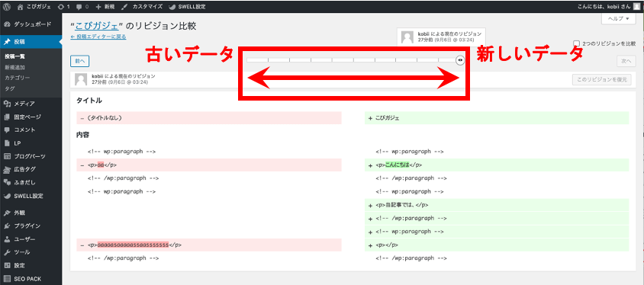This screenshot has width=644, height=285.
Task: Open ブログパーツ in the sidebar
Action: click(x=31, y=156)
